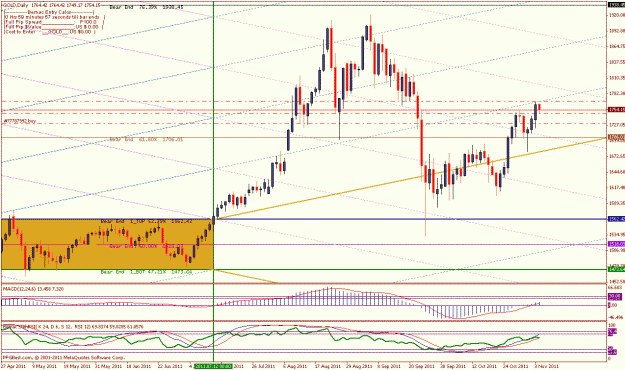Select the Bemac Entry Calcs header line
The image size is (625, 370).
49,12
